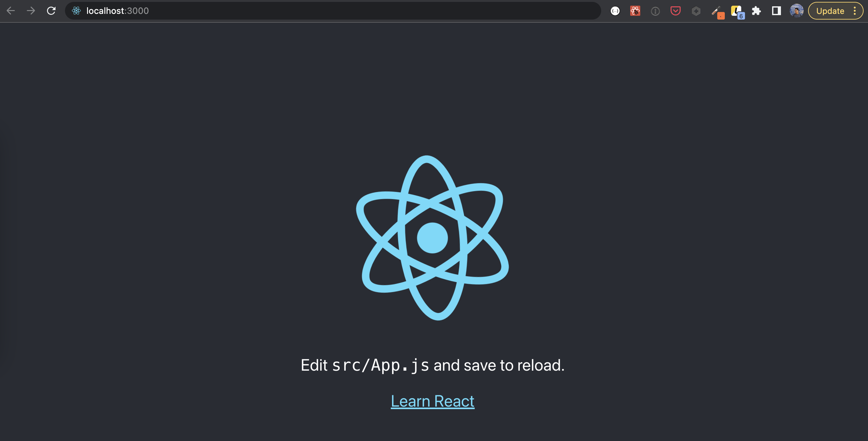868x441 pixels.
Task: Open the Learn React link
Action: pos(432,401)
